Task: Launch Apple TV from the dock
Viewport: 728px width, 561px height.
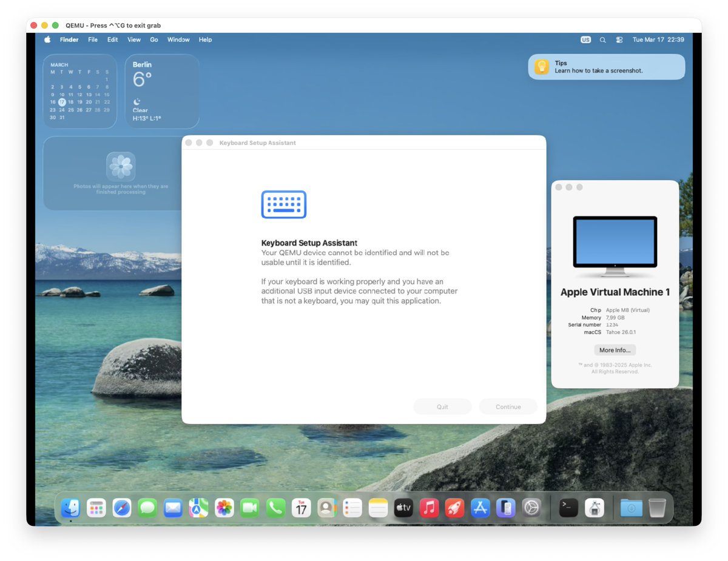Action: (x=403, y=508)
